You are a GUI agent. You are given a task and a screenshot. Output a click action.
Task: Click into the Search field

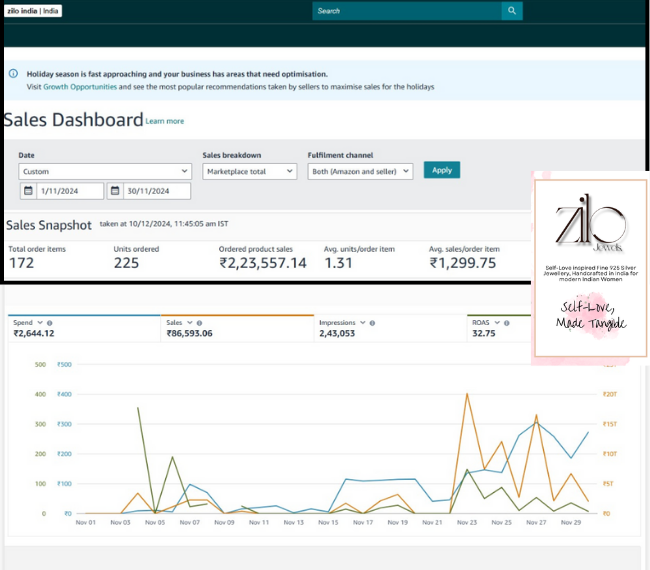point(405,11)
